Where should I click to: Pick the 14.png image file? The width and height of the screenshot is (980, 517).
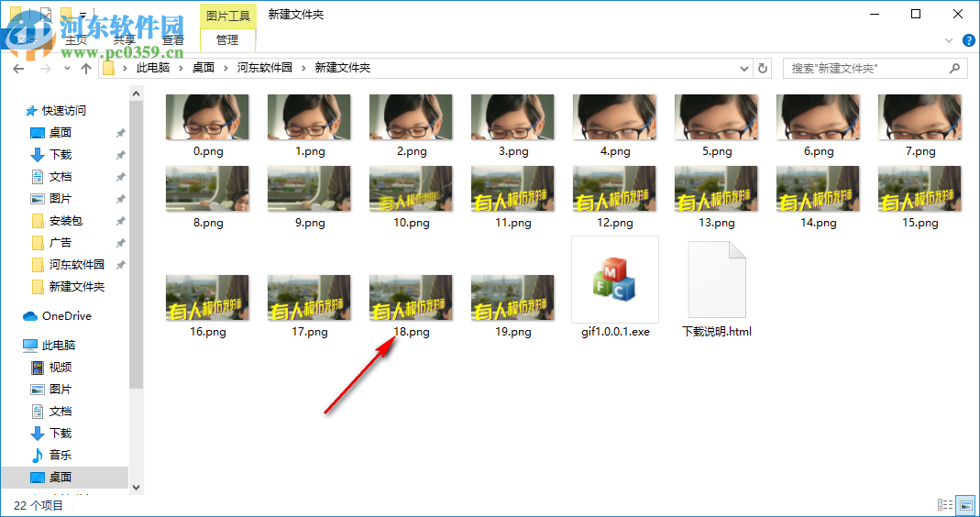click(x=818, y=189)
